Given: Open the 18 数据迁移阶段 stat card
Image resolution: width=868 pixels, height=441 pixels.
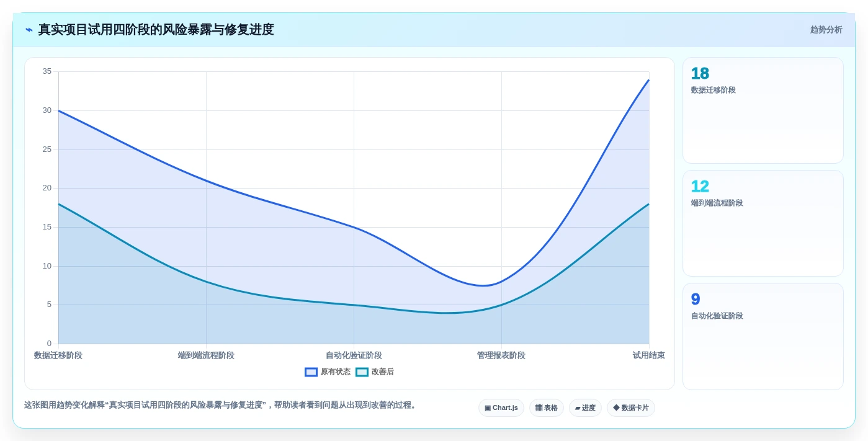Looking at the screenshot, I should tap(763, 110).
